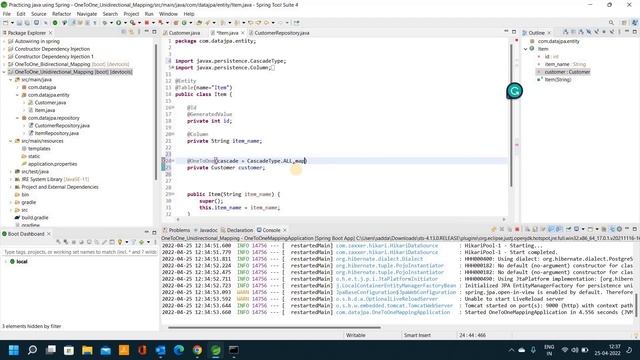The height and width of the screenshot is (360, 640).
Task: Open the Navigate menu
Action: pos(87,14)
